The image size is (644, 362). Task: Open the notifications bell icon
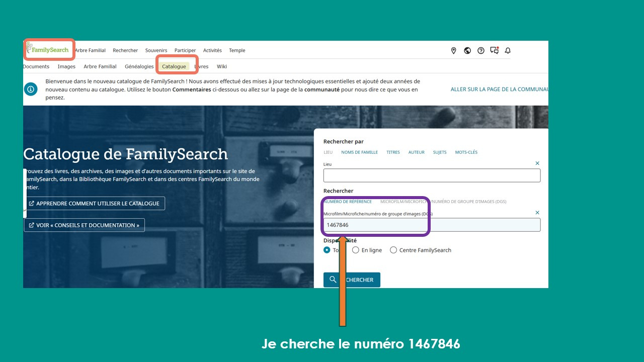(x=508, y=50)
